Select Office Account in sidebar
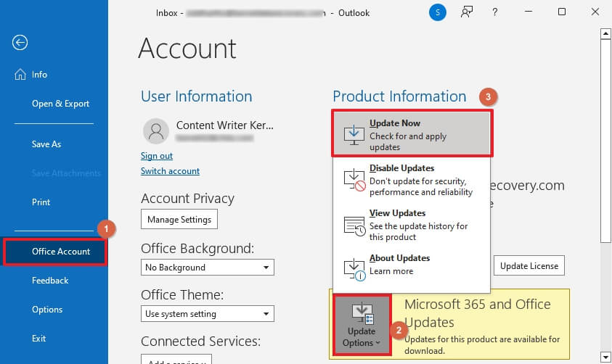This screenshot has height=364, width=612. (54, 252)
